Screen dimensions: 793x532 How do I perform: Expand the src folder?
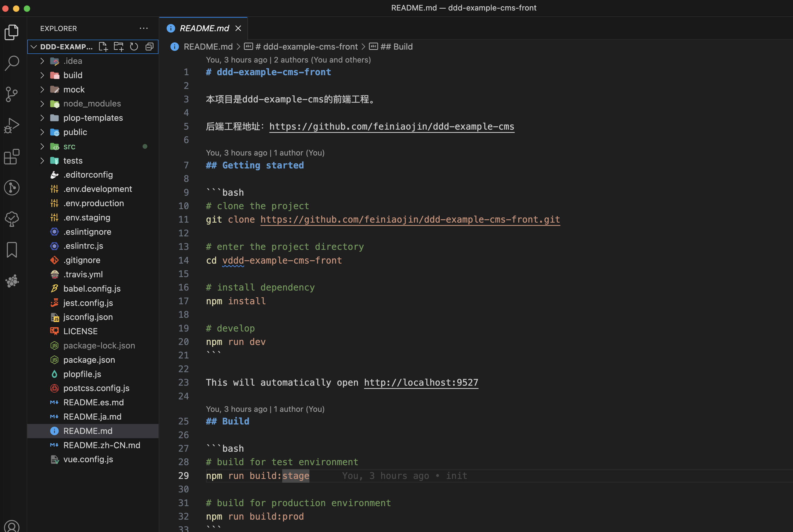pos(69,147)
